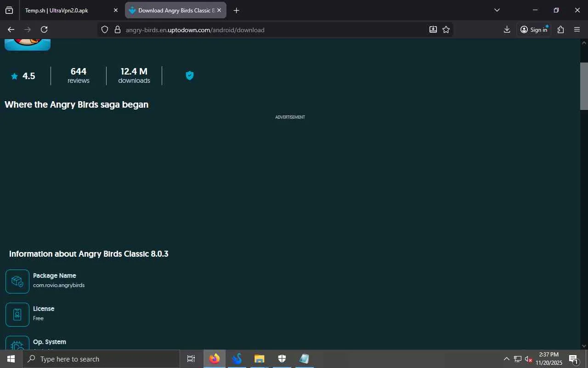Open the Firefox application menu
This screenshot has height=368, width=588.
coord(577,29)
